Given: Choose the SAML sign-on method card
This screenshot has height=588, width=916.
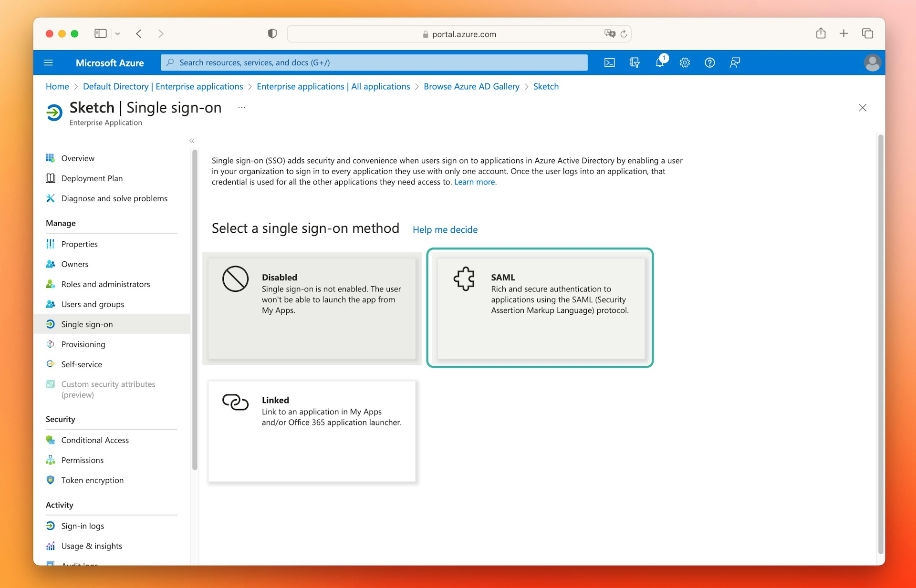Looking at the screenshot, I should coord(540,308).
